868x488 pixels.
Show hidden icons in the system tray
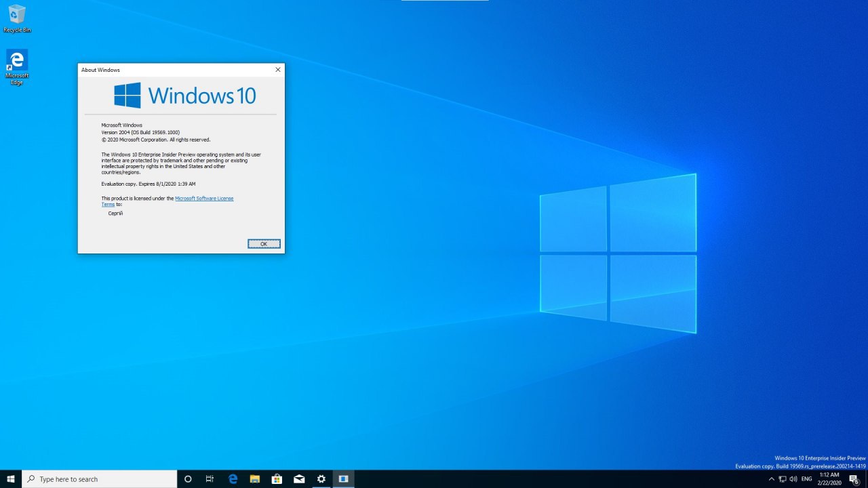point(771,479)
